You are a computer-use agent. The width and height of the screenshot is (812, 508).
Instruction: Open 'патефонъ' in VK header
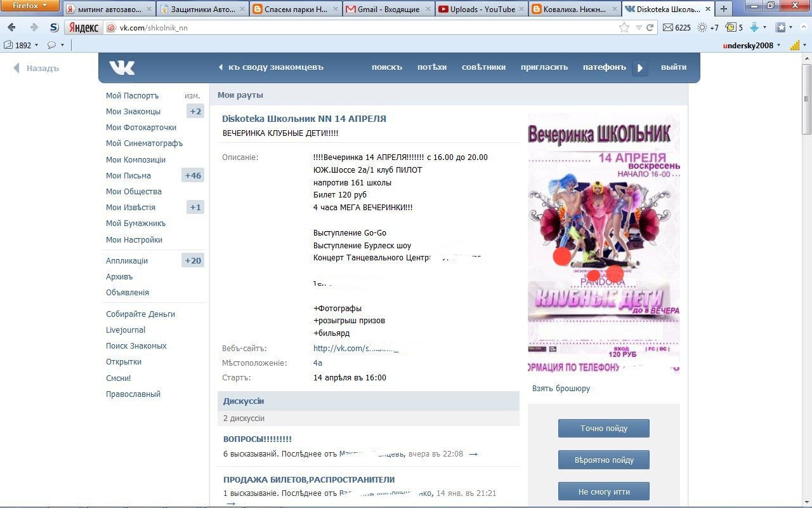[x=605, y=67]
